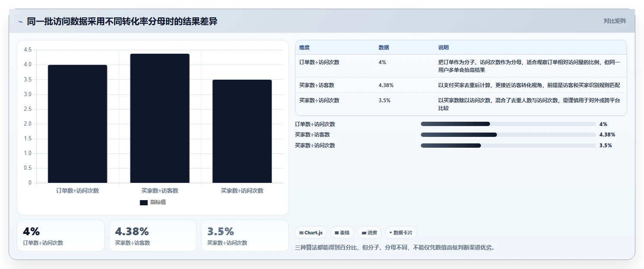Click the 数据卡片 tag chip
This screenshot has width=644, height=269.
(401, 233)
